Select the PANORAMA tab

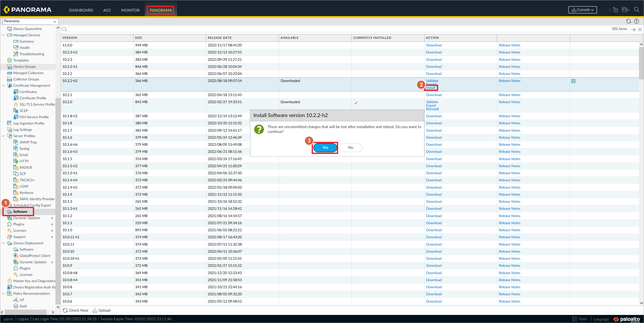click(161, 10)
